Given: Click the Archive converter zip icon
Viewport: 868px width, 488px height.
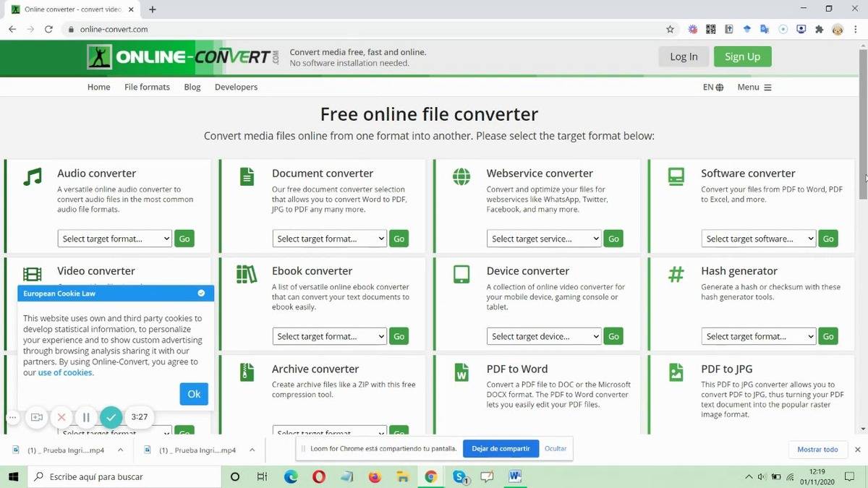Looking at the screenshot, I should 247,372.
